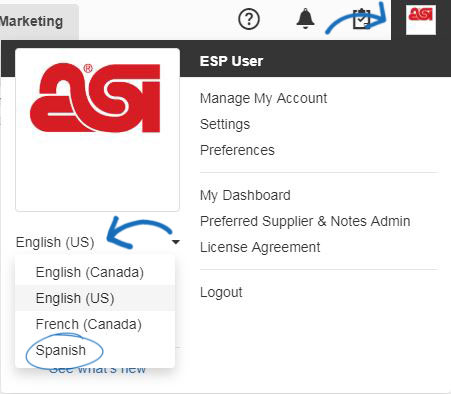Screen dimensions: 451x394
Task: Go to My Dashboard
Action: pyautogui.click(x=245, y=195)
